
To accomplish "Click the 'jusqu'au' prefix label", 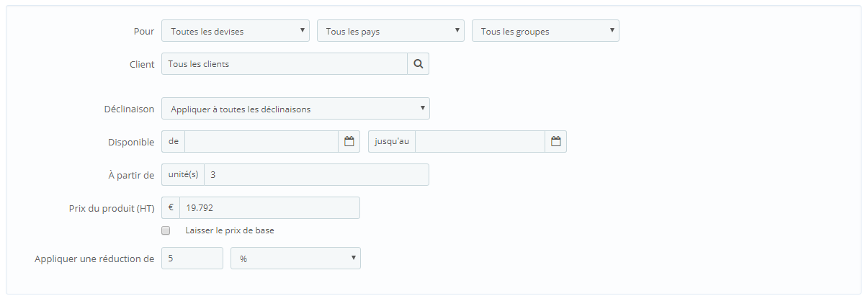I will click(x=392, y=142).
